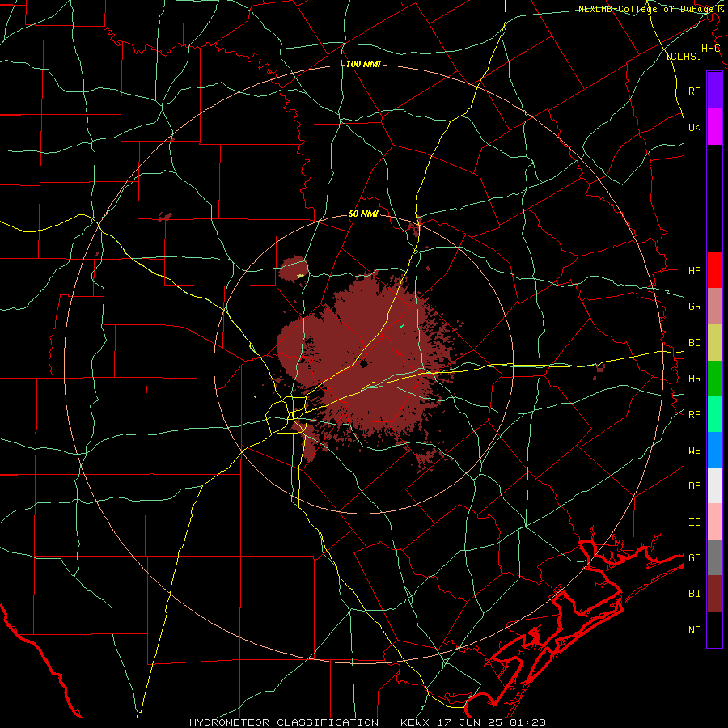Click the IC pink legend swatch

pyautogui.click(x=714, y=522)
